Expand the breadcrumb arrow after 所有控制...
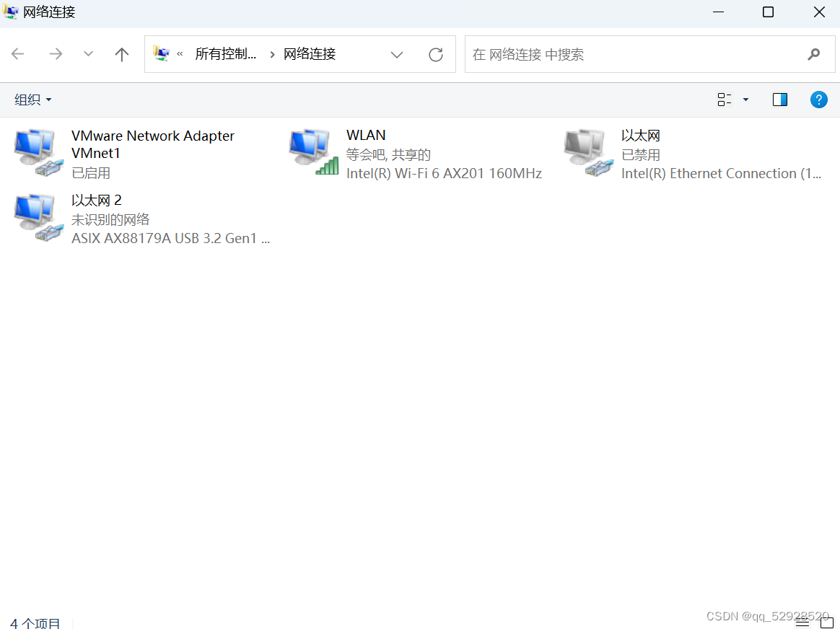This screenshot has height=629, width=840. click(272, 55)
